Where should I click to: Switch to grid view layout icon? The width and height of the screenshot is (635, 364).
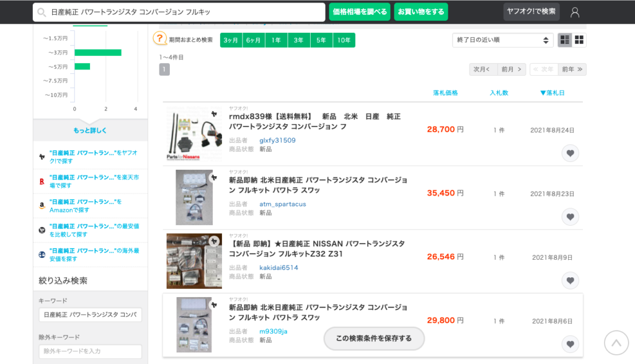[x=579, y=40]
